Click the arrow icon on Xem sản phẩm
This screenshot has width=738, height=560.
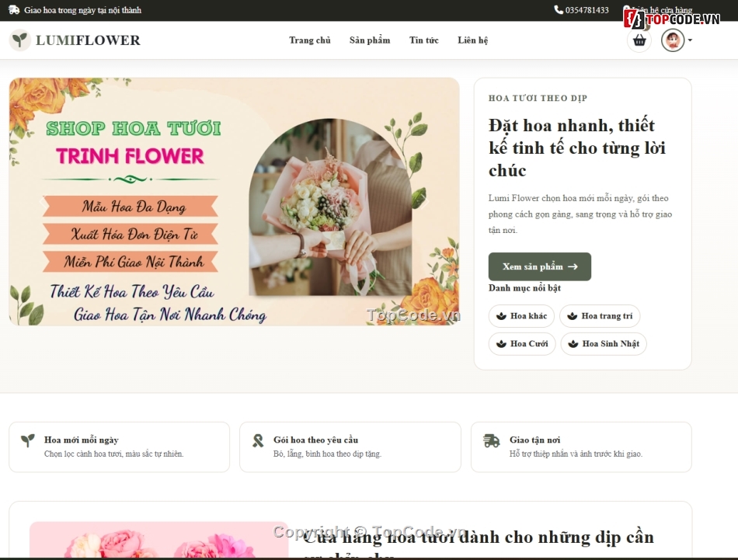[573, 266]
